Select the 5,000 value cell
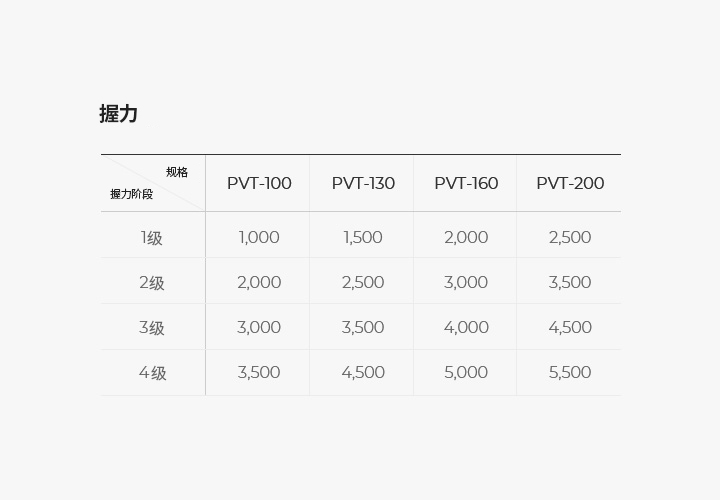This screenshot has width=720, height=500. pos(466,372)
